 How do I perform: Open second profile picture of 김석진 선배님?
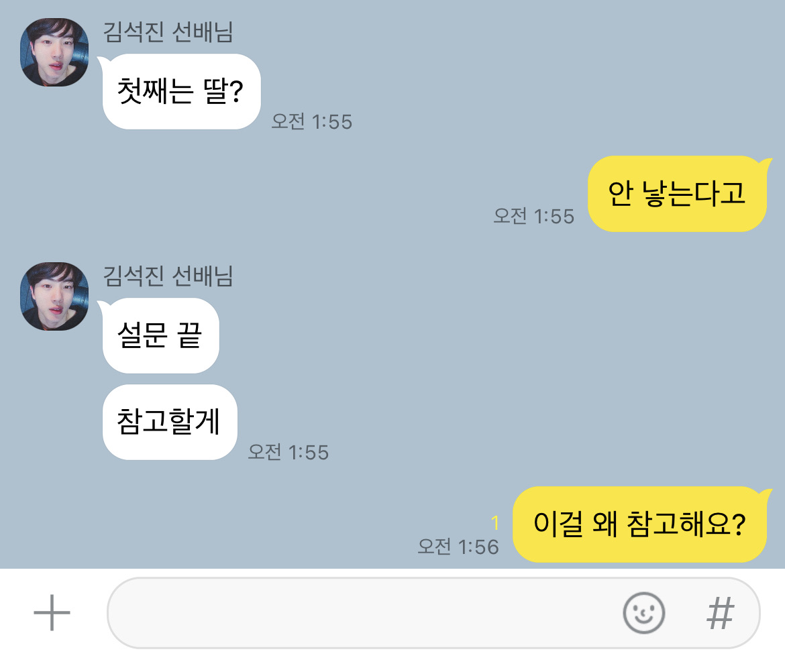pos(54,296)
